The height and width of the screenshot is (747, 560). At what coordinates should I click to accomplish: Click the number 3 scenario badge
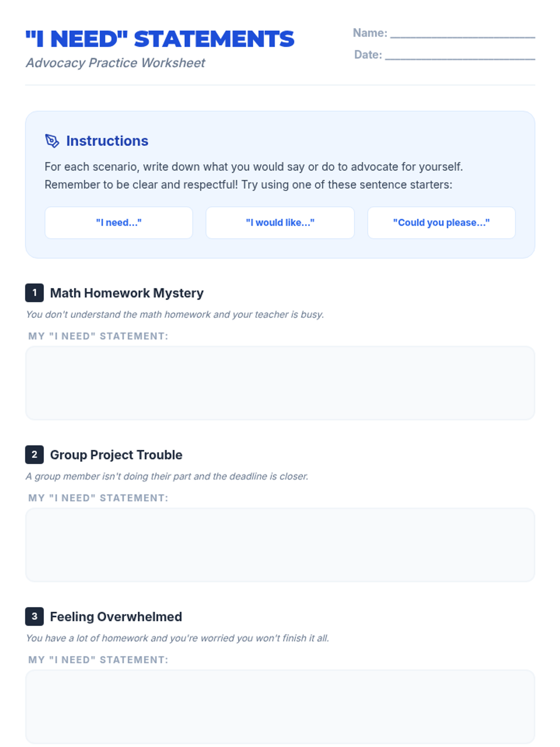point(35,616)
